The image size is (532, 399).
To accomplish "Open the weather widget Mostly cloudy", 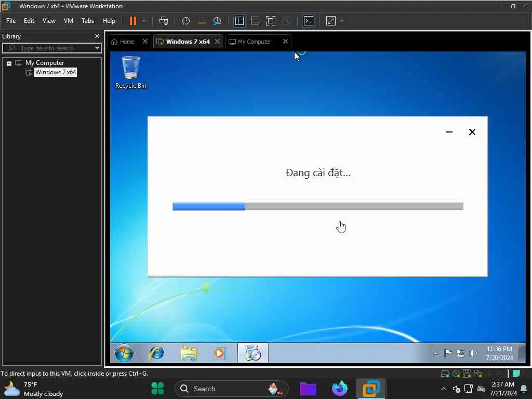I will tap(34, 389).
